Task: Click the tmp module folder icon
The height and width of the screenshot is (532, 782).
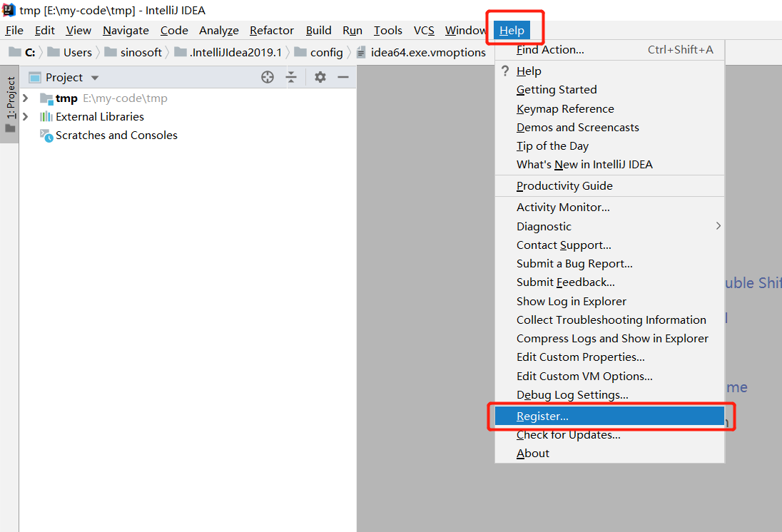Action: pyautogui.click(x=46, y=98)
